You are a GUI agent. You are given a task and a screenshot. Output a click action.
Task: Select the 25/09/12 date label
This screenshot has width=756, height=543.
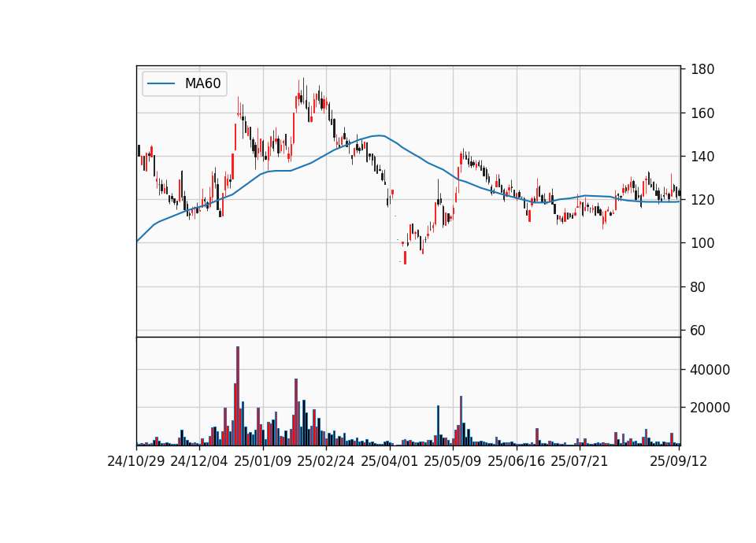[678, 461]
